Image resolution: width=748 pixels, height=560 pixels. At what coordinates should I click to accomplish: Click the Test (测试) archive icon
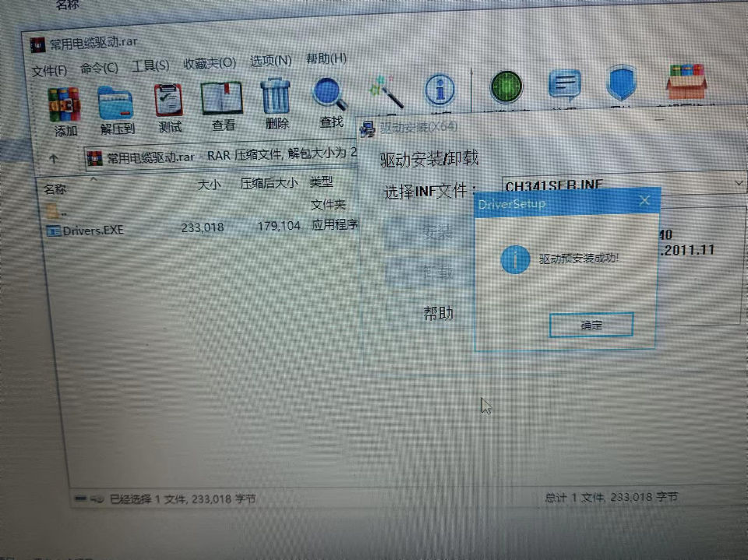point(168,100)
